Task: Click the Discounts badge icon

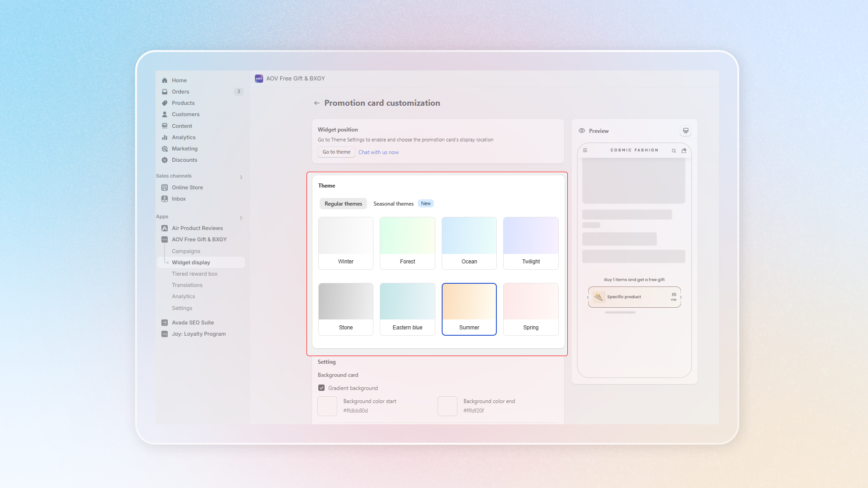Action: coord(165,160)
